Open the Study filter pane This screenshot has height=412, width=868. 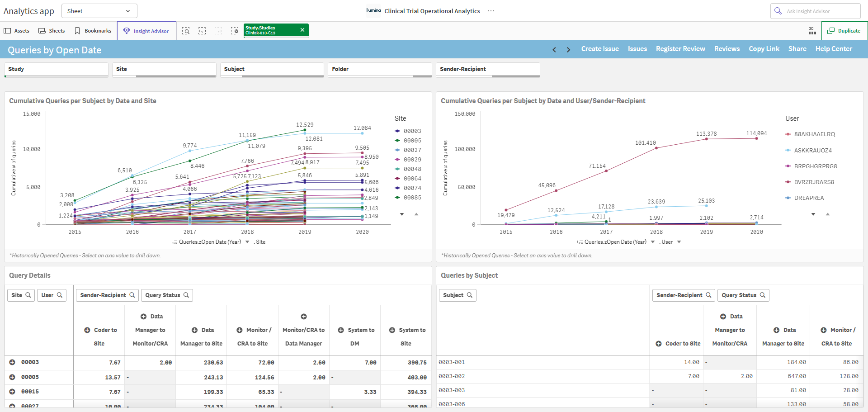pos(56,69)
